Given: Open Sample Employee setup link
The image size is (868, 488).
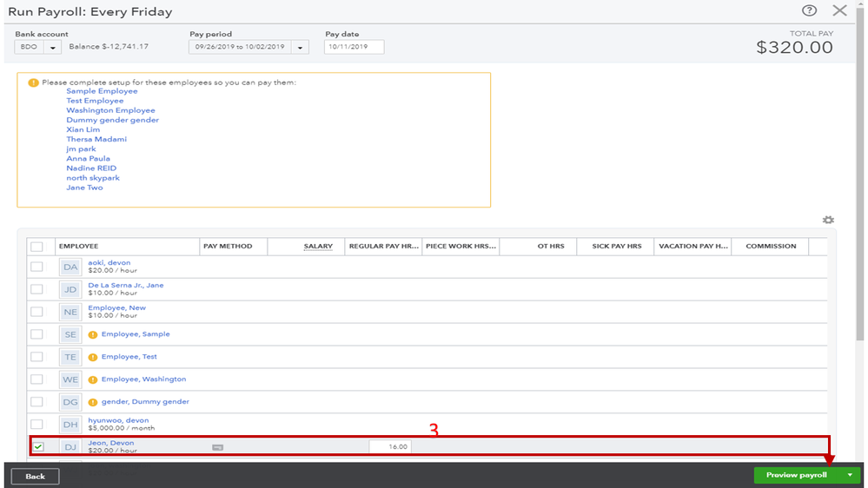Looking at the screenshot, I should [x=102, y=91].
